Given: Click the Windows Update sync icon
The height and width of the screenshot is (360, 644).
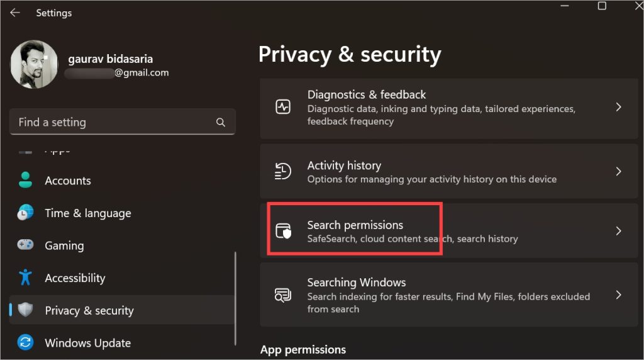Looking at the screenshot, I should click(x=26, y=343).
